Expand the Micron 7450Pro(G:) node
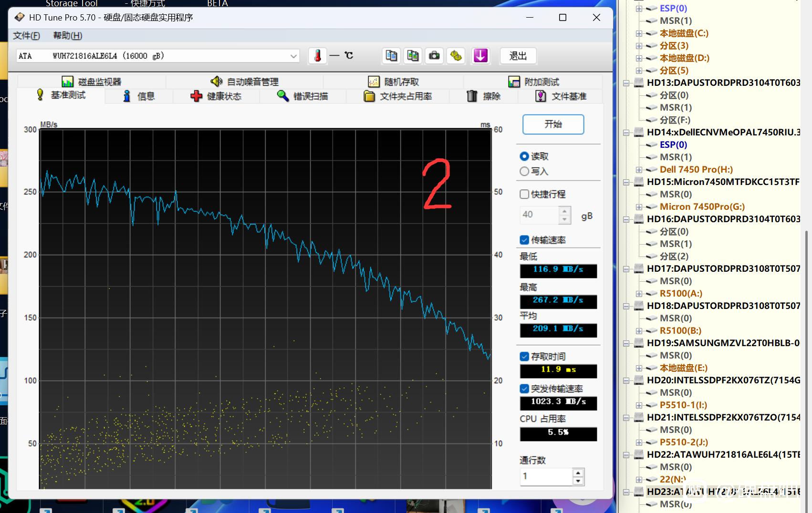 click(x=639, y=206)
